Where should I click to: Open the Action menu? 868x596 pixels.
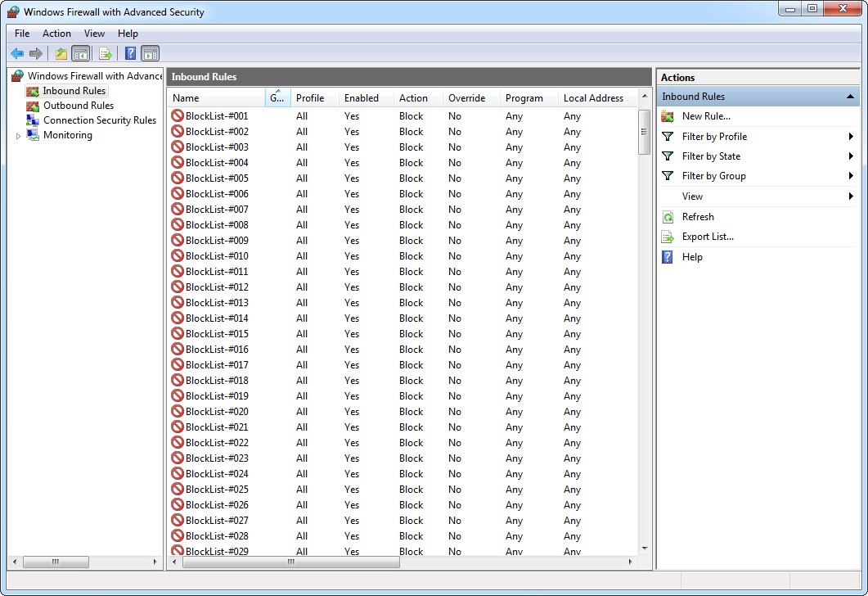pyautogui.click(x=56, y=34)
